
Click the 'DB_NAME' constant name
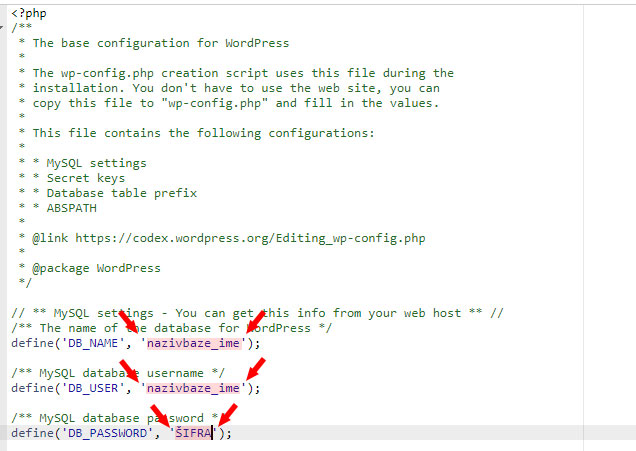(x=86, y=343)
